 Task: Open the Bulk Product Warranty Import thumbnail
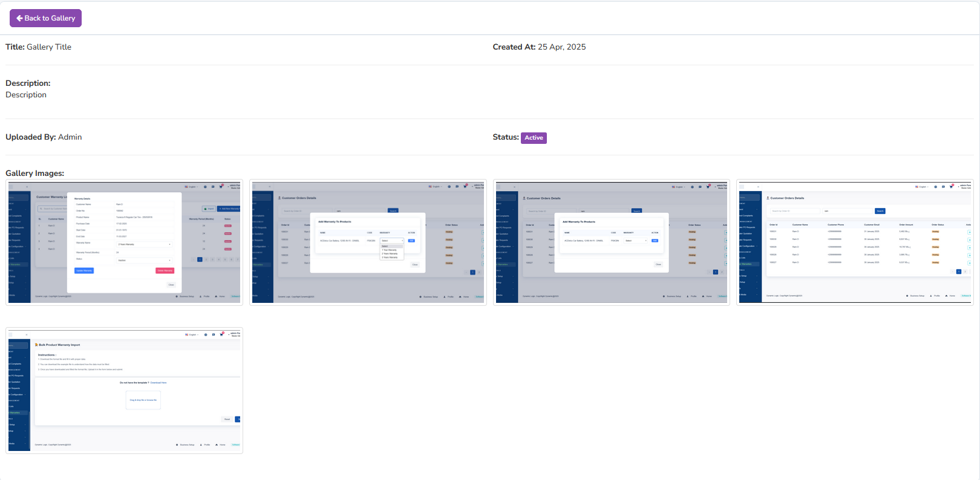(x=124, y=391)
